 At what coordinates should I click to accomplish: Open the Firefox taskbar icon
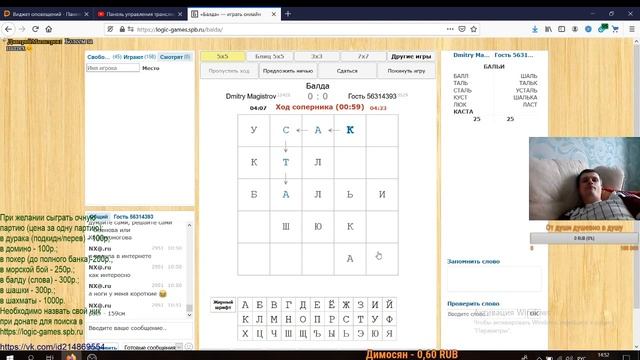[x=71, y=357]
